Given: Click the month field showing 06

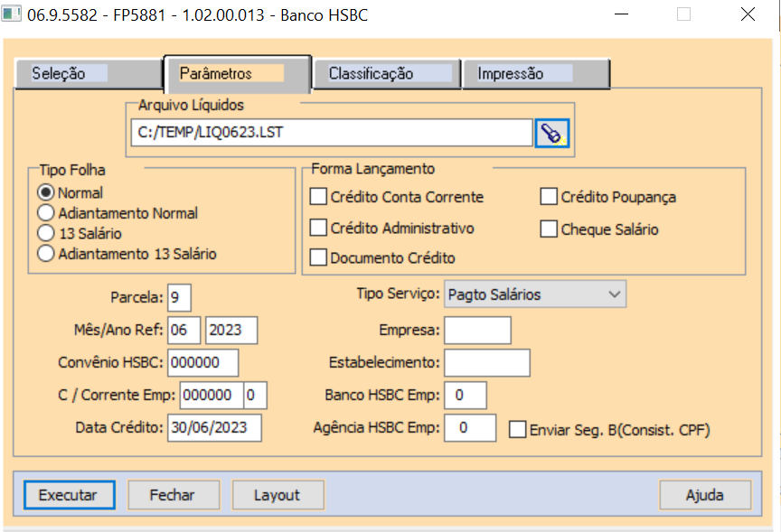Looking at the screenshot, I should [183, 330].
